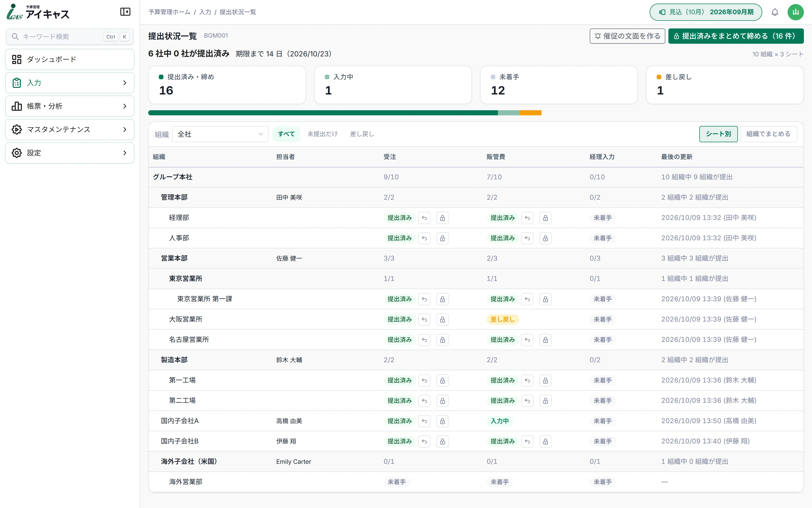The height and width of the screenshot is (508, 812).
Task: Switch to シート別 view
Action: [x=718, y=134]
